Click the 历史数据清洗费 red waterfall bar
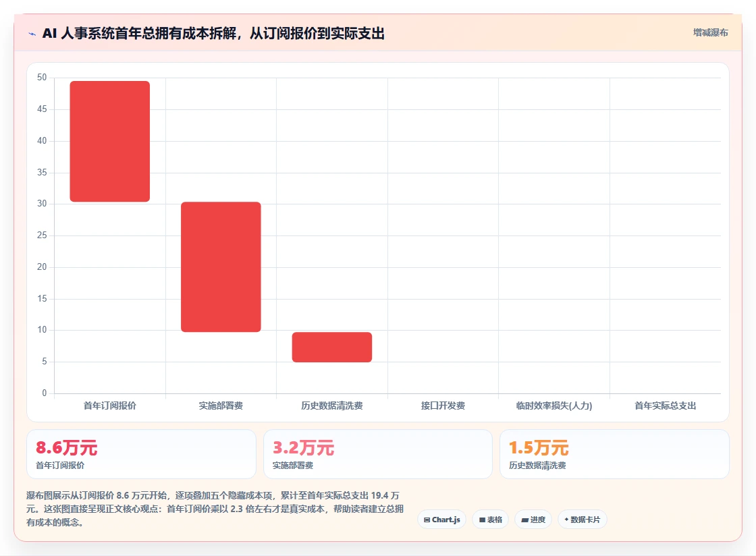The image size is (756, 556). 331,347
